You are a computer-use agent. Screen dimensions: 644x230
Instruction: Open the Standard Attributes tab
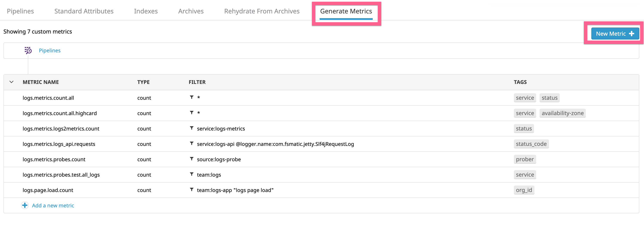84,11
